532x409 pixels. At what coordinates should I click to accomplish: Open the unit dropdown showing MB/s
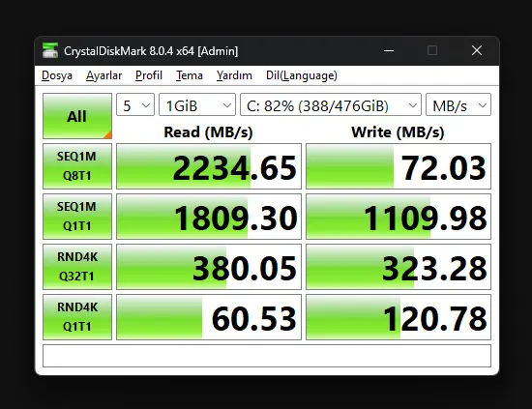pyautogui.click(x=458, y=104)
